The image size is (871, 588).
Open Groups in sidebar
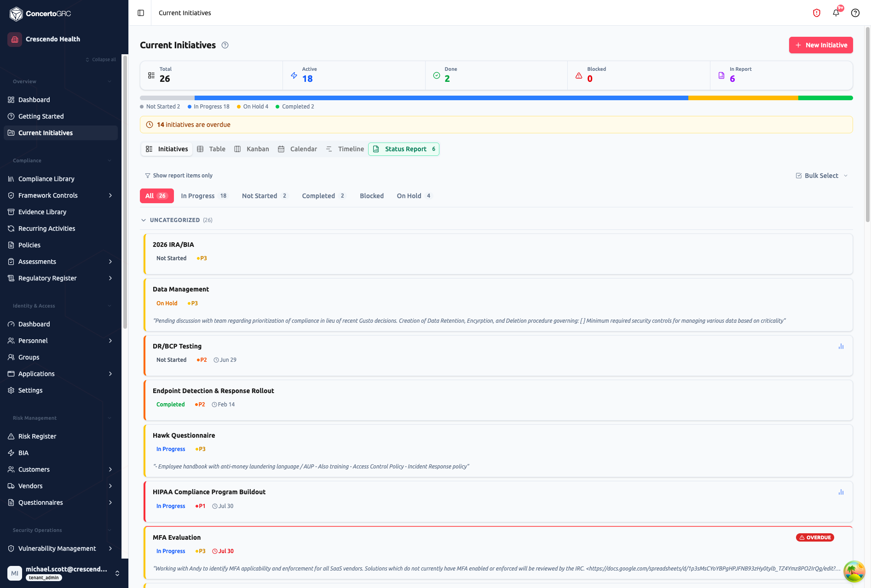tap(61, 357)
